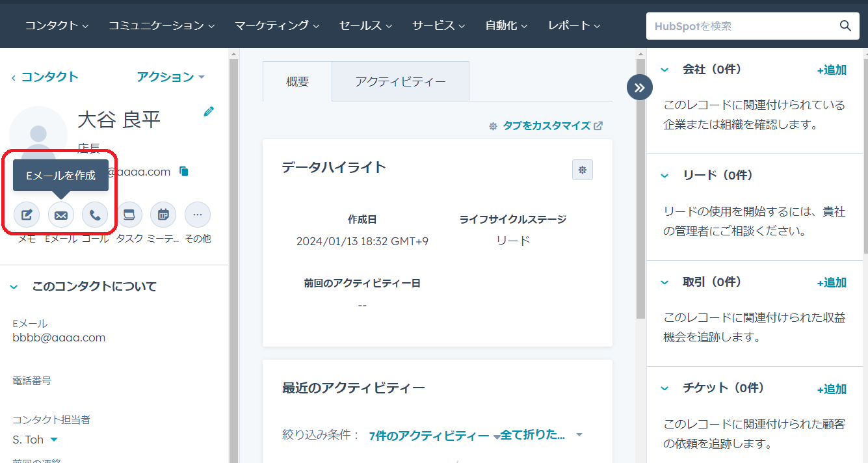
Task: Click the タブをカスタマイズ link
Action: pos(546,126)
